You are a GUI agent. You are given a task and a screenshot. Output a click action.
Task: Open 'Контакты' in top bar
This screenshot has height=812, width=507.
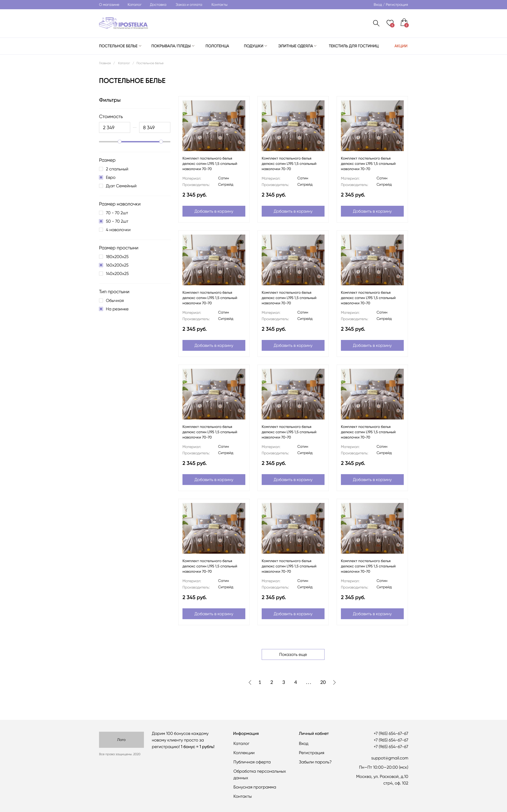click(219, 5)
